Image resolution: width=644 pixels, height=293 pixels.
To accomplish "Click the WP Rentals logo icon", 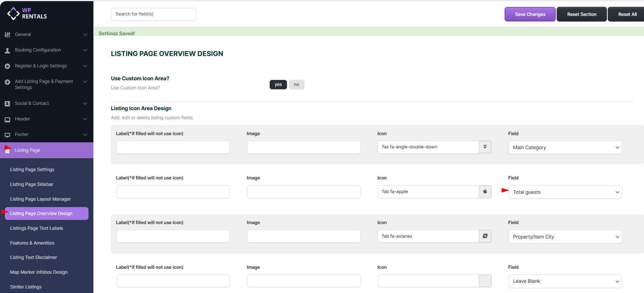I will (13, 14).
